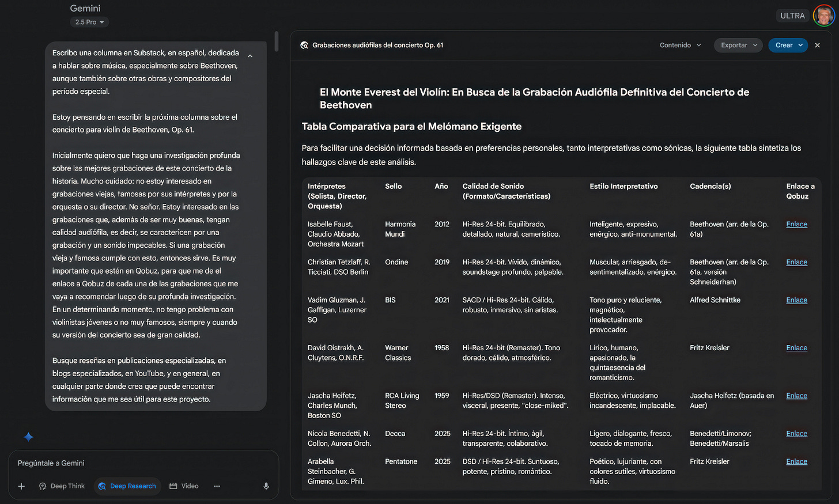Click the 'Harmonia Mundi' label cell
This screenshot has width=839, height=504.
click(x=400, y=229)
